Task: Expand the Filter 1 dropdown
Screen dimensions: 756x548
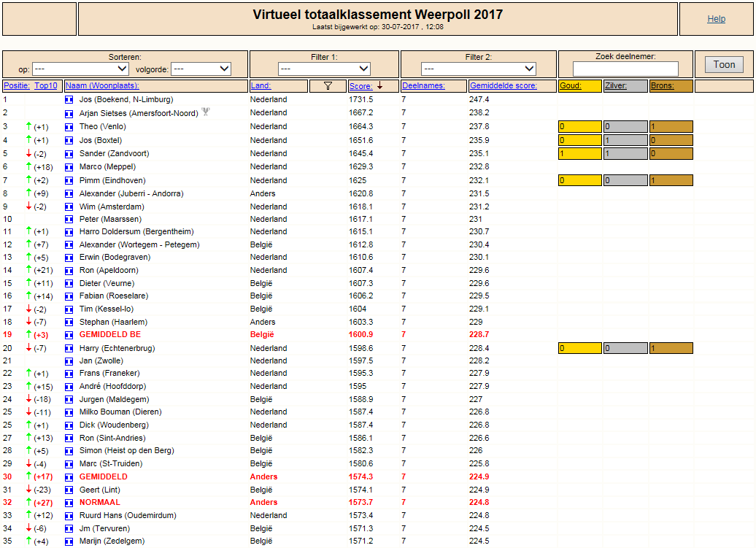Action: click(x=324, y=69)
